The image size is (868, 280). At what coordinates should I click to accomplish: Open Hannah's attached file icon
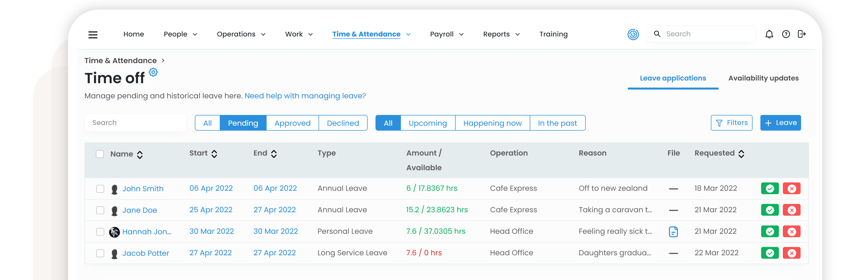[673, 231]
